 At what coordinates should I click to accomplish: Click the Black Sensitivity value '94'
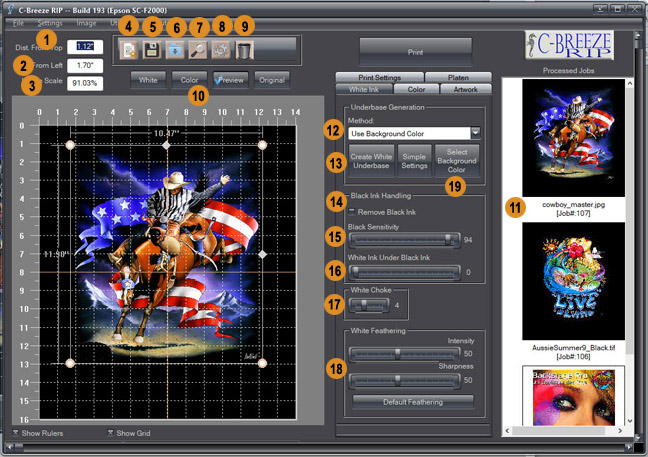(x=468, y=240)
